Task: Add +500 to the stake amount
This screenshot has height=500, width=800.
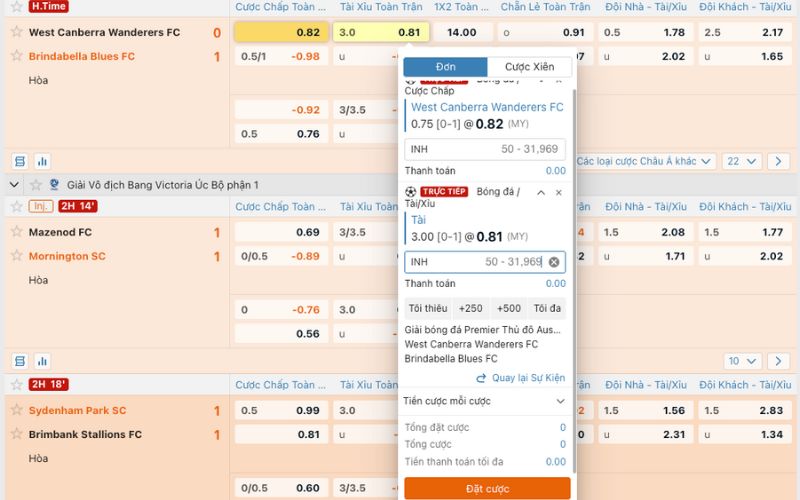Action: pos(508,309)
